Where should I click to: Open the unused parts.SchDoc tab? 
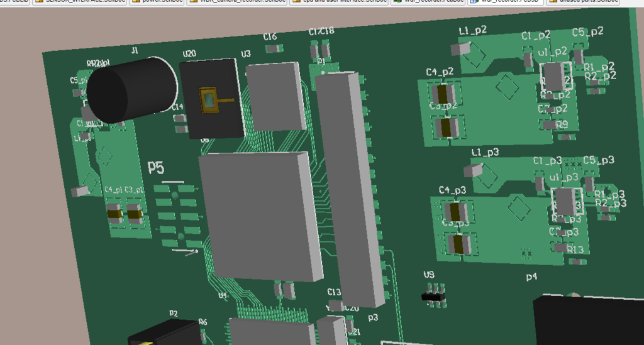[x=583, y=2]
